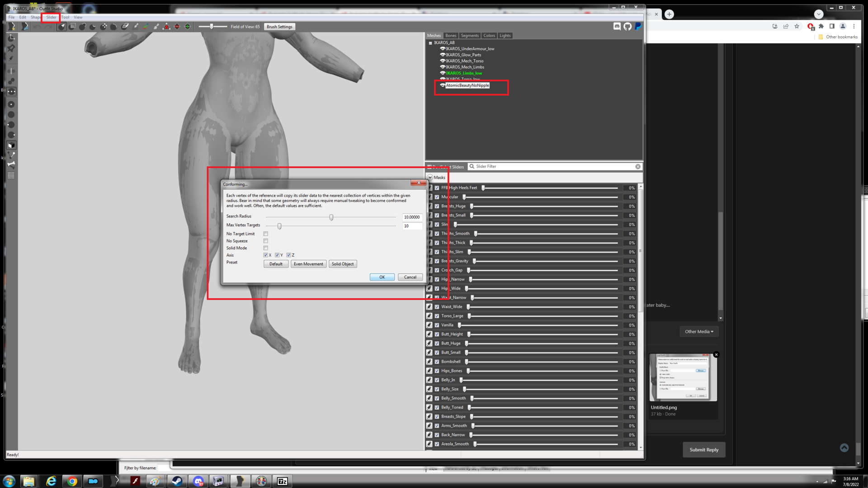
Task: Choose the Select tool in the toolbar
Action: click(x=61, y=27)
